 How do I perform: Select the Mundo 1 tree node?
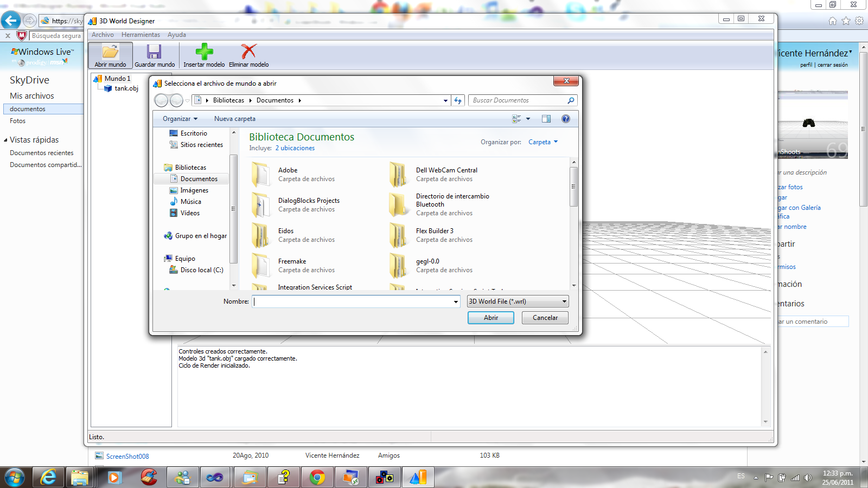pos(117,79)
